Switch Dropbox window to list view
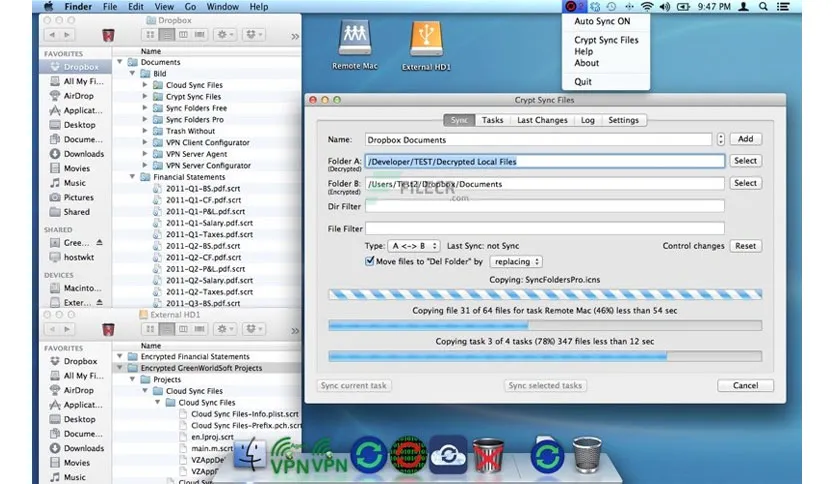 [167, 35]
